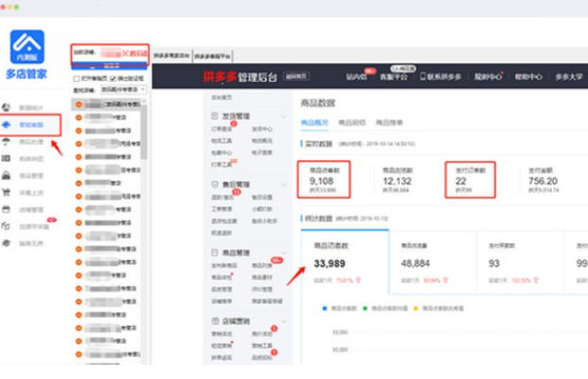Open 多多大学 in top navigation

[x=568, y=75]
